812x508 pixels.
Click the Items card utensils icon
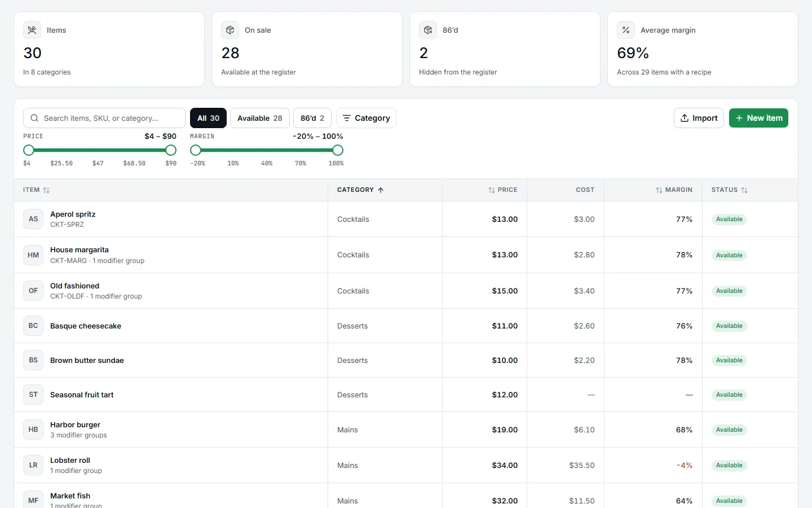(32, 30)
